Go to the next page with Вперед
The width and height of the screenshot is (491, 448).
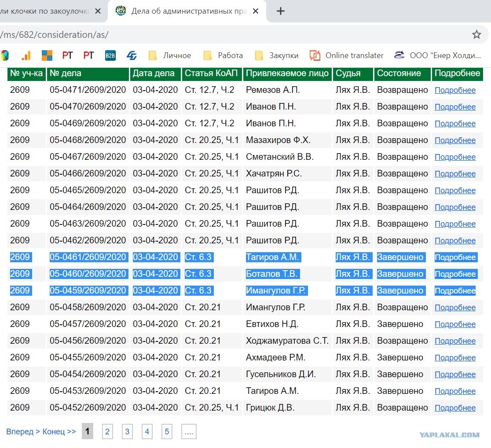pyautogui.click(x=23, y=432)
